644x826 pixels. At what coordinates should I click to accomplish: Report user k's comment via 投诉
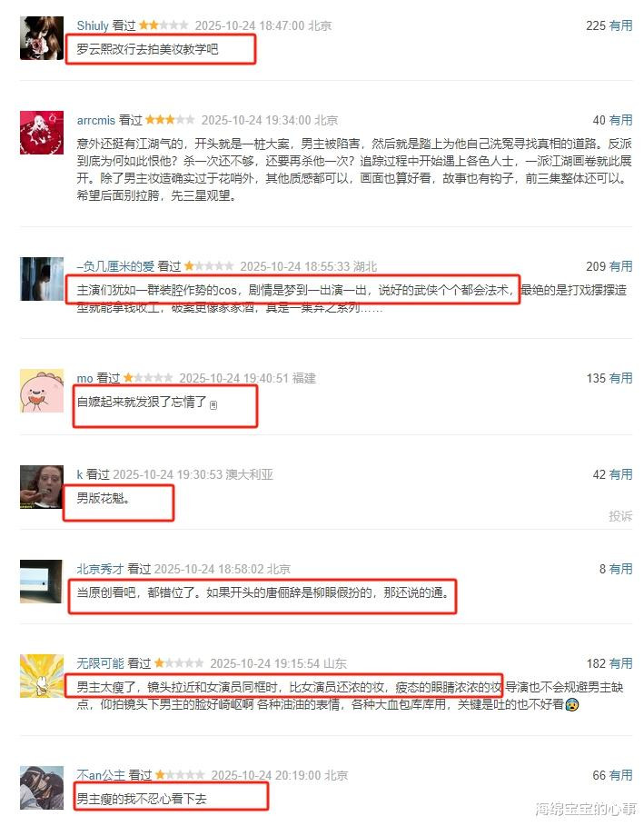click(x=620, y=516)
